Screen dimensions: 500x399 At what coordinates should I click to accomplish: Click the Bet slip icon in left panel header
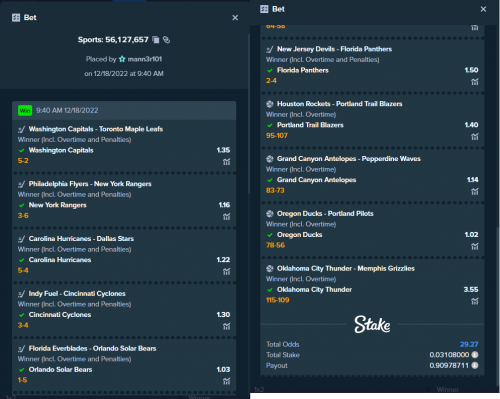[x=16, y=18]
